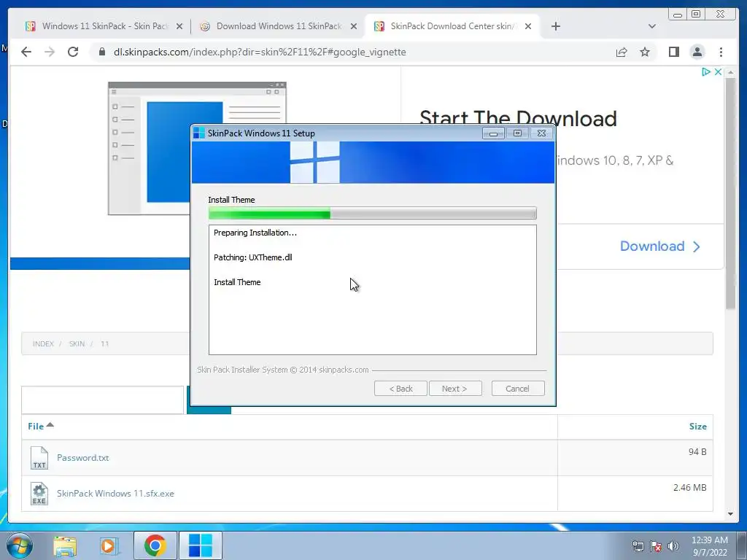This screenshot has height=560, width=747.
Task: Click '94 B' size value
Action: pyautogui.click(x=697, y=452)
